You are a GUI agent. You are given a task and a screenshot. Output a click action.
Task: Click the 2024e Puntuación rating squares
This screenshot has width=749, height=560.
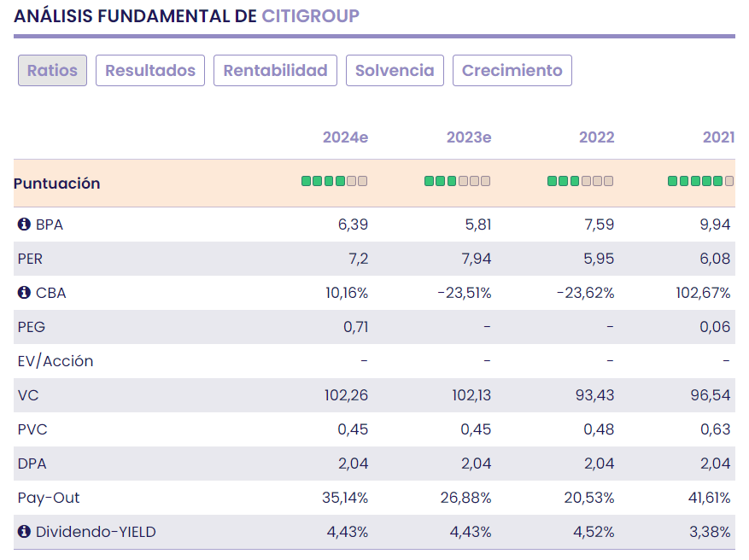point(334,181)
